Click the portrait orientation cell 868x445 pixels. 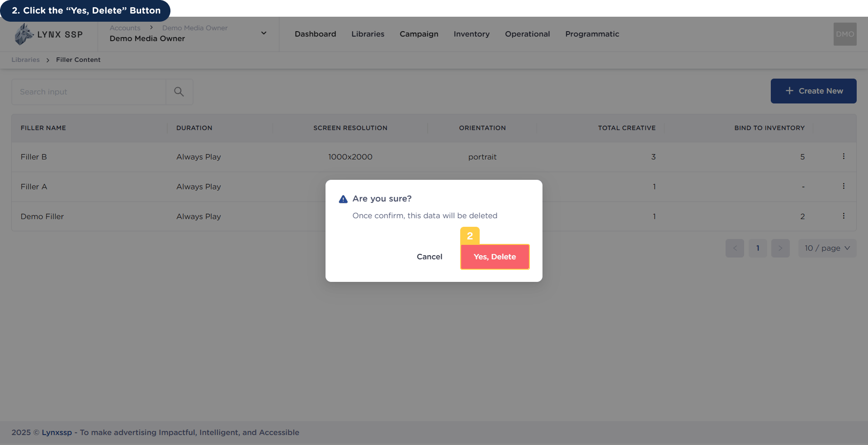pos(482,157)
